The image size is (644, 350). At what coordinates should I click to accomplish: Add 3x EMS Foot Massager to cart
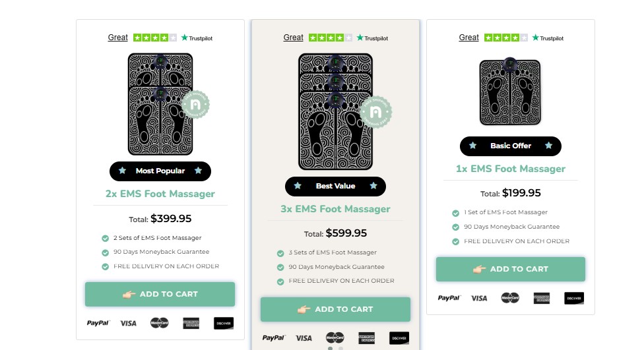[x=335, y=309]
